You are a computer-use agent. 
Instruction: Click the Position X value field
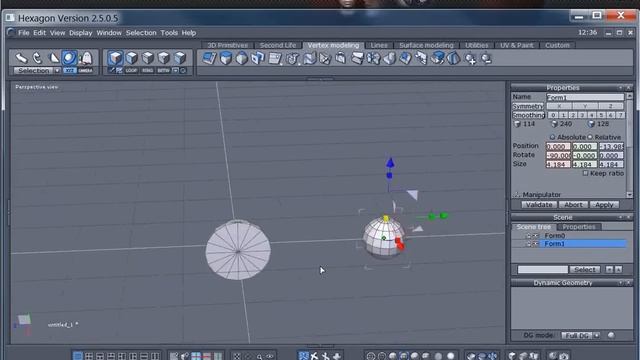click(558, 146)
